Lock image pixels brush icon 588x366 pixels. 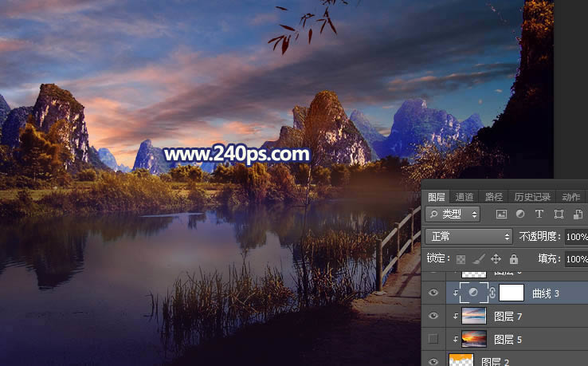pyautogui.click(x=478, y=259)
